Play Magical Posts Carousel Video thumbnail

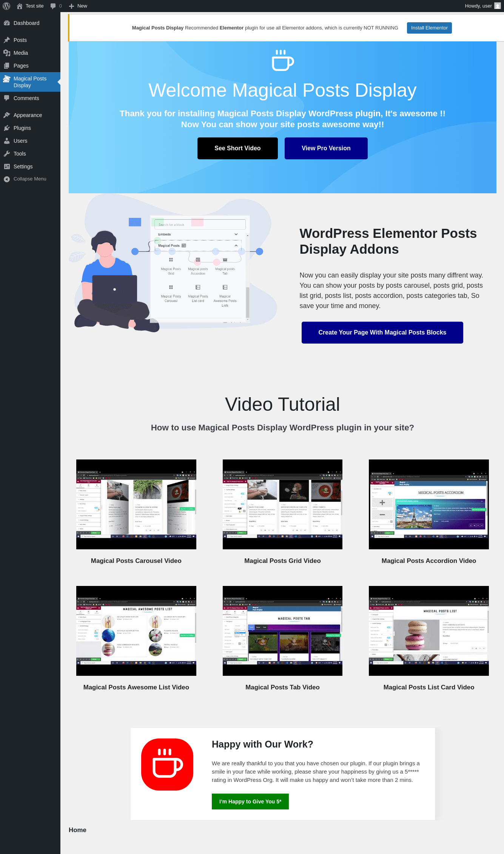click(136, 504)
